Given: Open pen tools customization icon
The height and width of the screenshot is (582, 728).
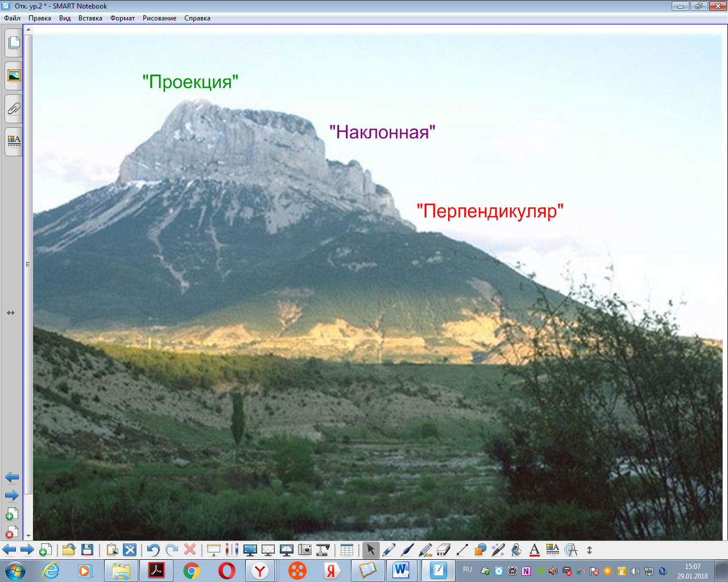Looking at the screenshot, I should pos(231,550).
